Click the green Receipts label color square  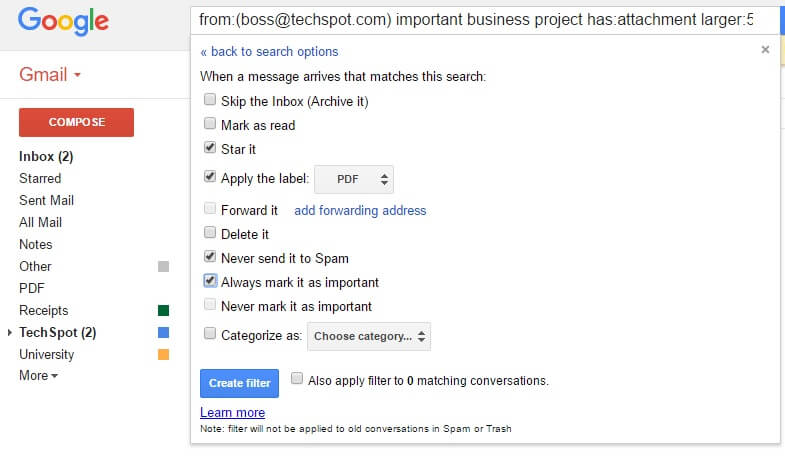pos(163,310)
